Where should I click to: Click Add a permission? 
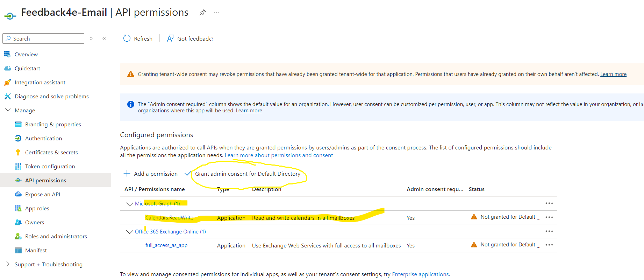(x=156, y=174)
